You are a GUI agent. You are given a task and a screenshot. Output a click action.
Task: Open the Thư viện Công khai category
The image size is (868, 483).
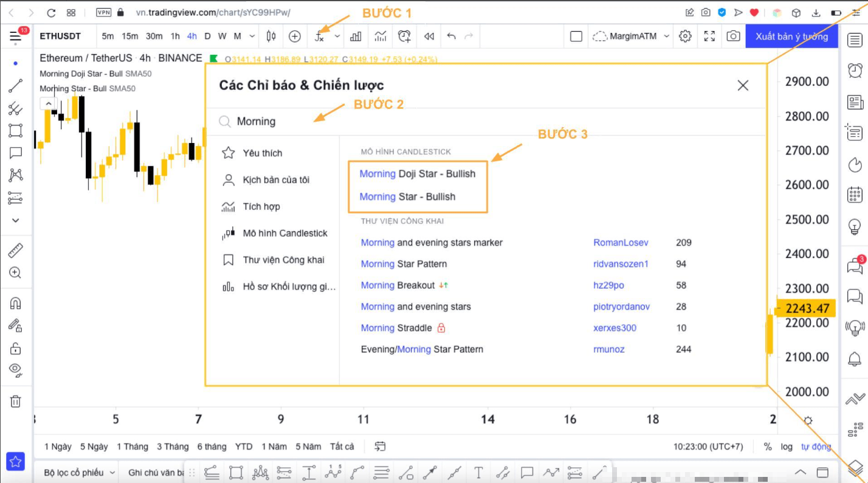click(283, 260)
